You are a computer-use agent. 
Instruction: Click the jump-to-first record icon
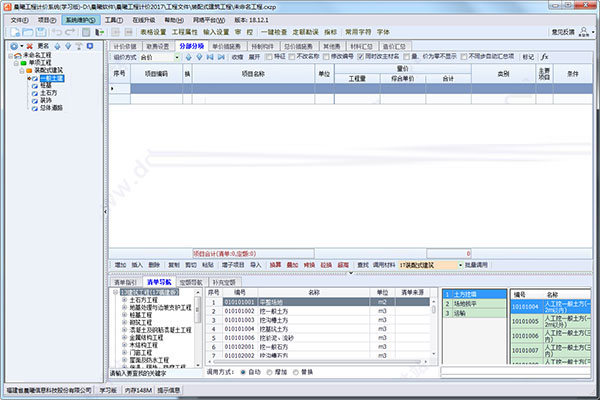tap(210, 57)
